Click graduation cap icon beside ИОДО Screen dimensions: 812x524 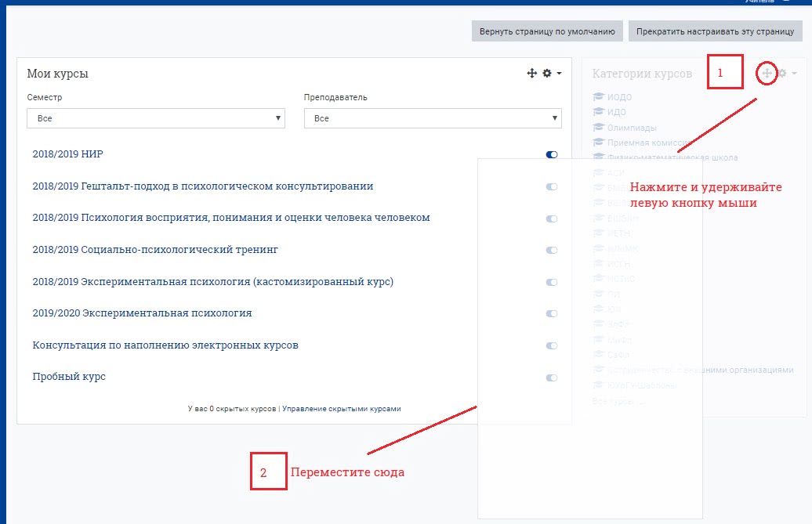(x=599, y=97)
